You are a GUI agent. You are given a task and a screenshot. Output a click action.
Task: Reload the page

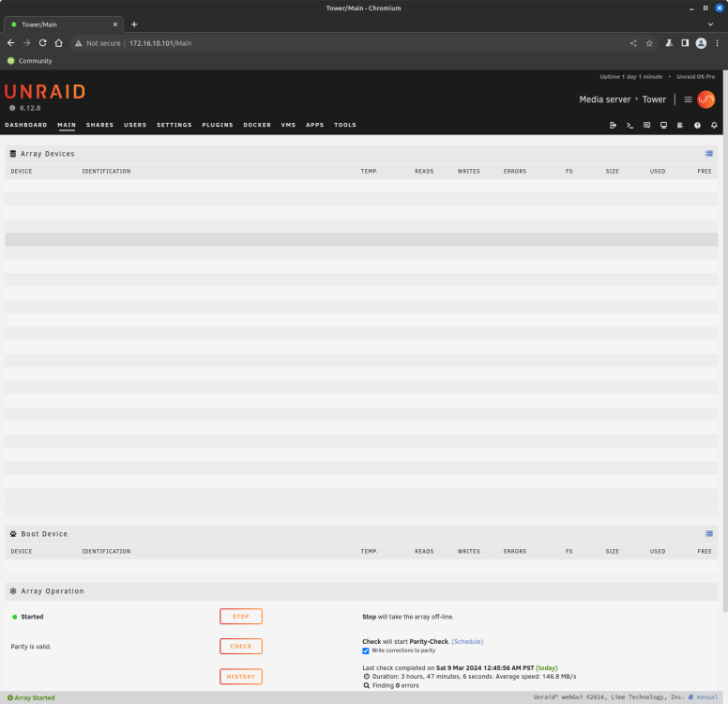pos(43,43)
